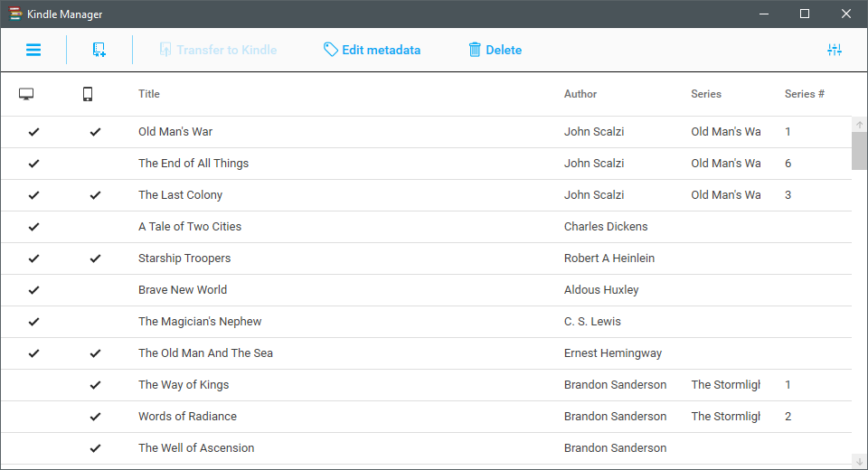
Task: Click Edit metadata button
Action: tap(372, 50)
